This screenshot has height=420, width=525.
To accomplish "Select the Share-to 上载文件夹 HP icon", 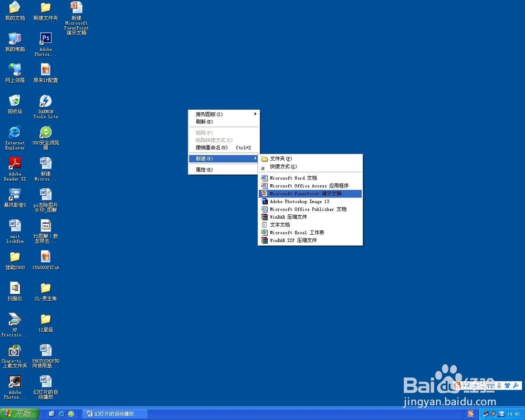I will (15, 356).
